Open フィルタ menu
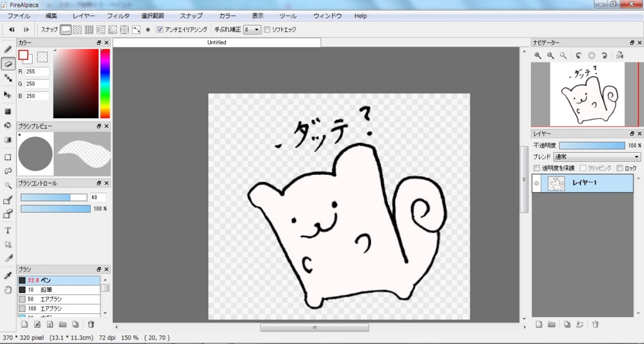Viewport: 644px width, 344px height. (118, 16)
